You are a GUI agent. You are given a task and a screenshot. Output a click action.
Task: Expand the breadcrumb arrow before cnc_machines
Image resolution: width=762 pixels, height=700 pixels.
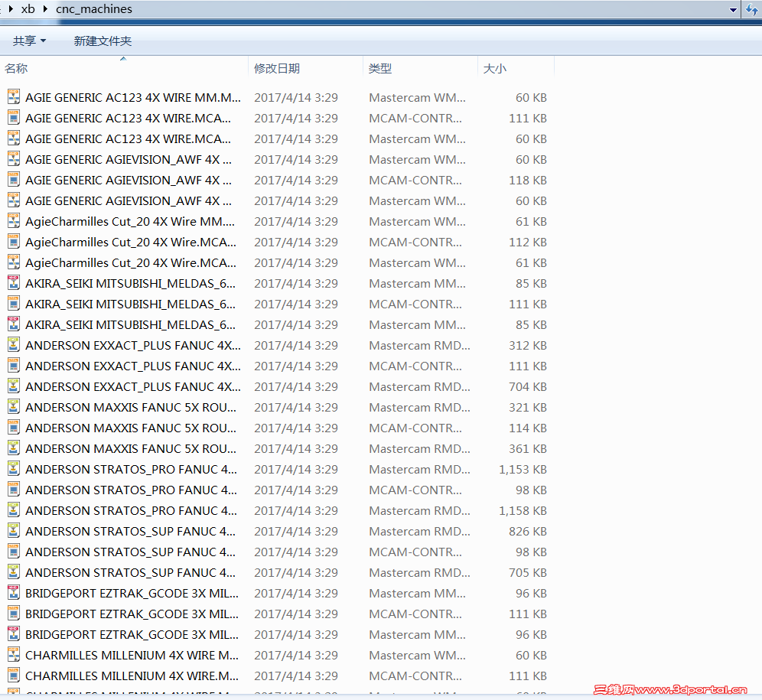coord(45,8)
